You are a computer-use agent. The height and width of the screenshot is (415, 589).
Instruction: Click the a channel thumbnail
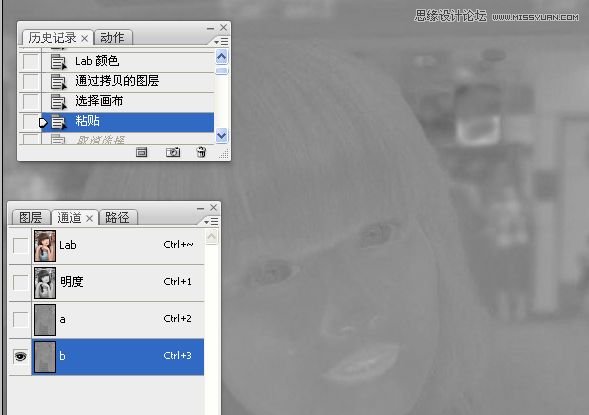click(45, 320)
